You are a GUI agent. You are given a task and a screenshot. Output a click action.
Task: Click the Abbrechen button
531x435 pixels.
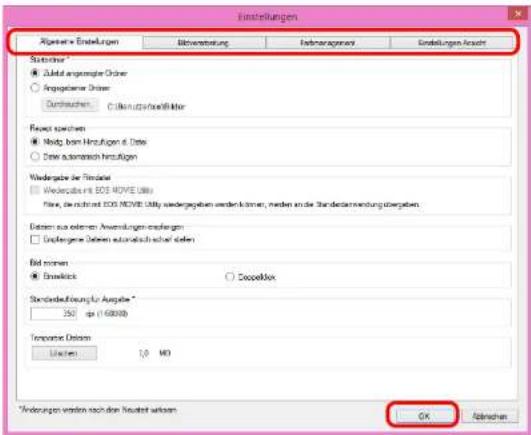tap(490, 416)
